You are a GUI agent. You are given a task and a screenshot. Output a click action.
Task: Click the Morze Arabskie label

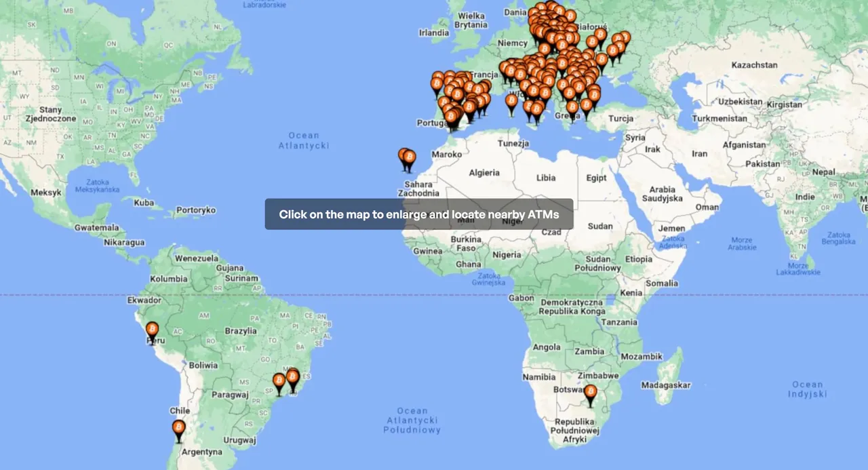pyautogui.click(x=742, y=243)
